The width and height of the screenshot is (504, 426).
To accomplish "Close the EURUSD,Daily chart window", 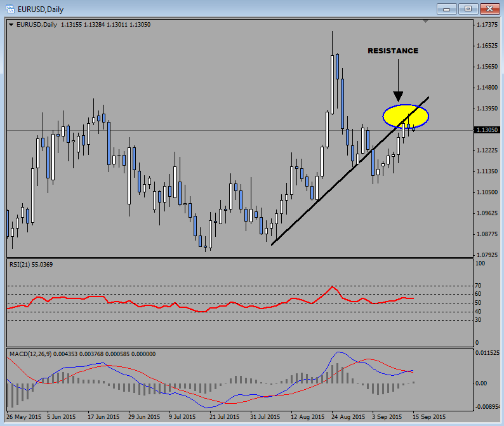I will pos(489,9).
